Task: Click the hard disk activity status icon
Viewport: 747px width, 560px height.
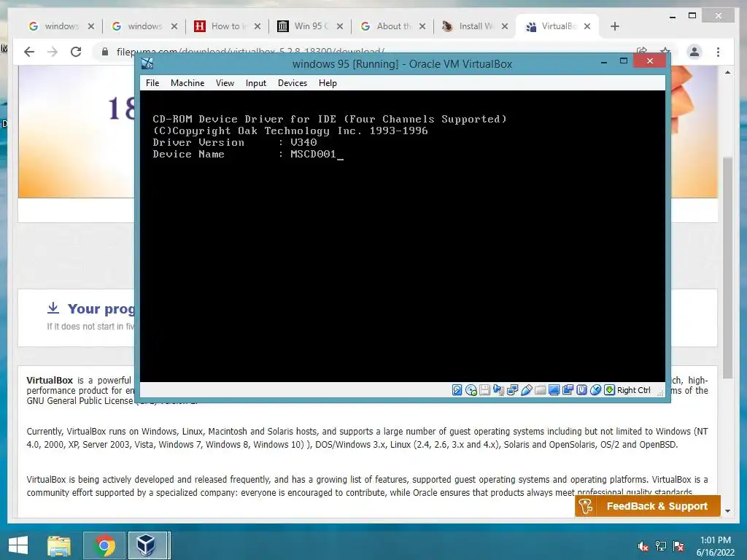Action: (457, 390)
